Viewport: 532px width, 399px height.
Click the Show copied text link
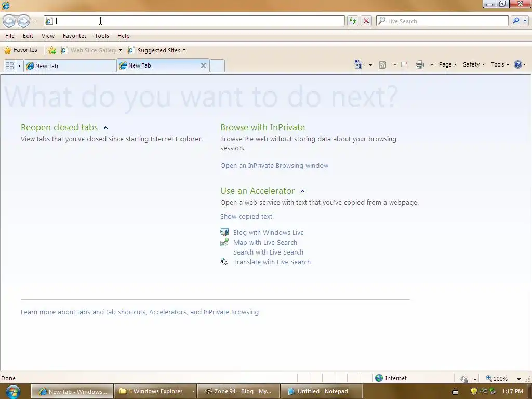coord(246,217)
